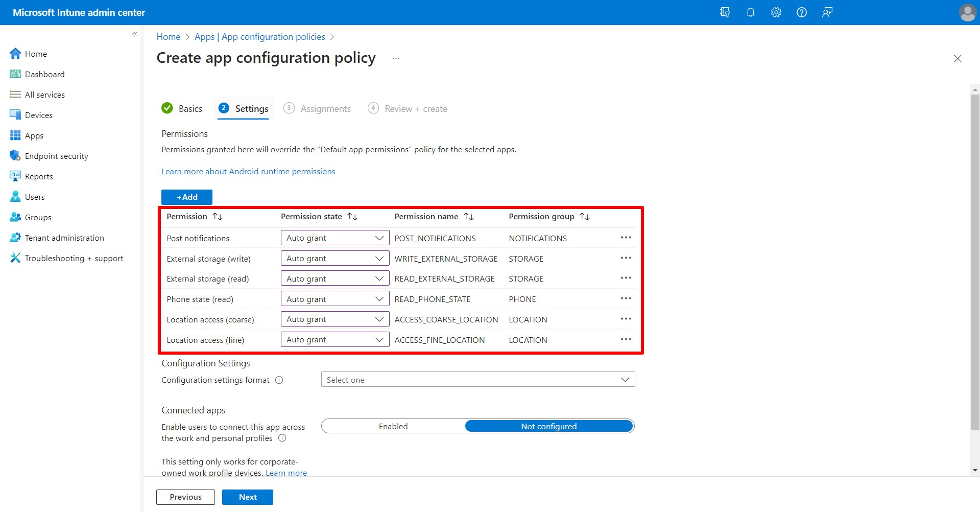Open the Android runtime permissions learn more link
Image resolution: width=980 pixels, height=512 pixels.
tap(248, 171)
